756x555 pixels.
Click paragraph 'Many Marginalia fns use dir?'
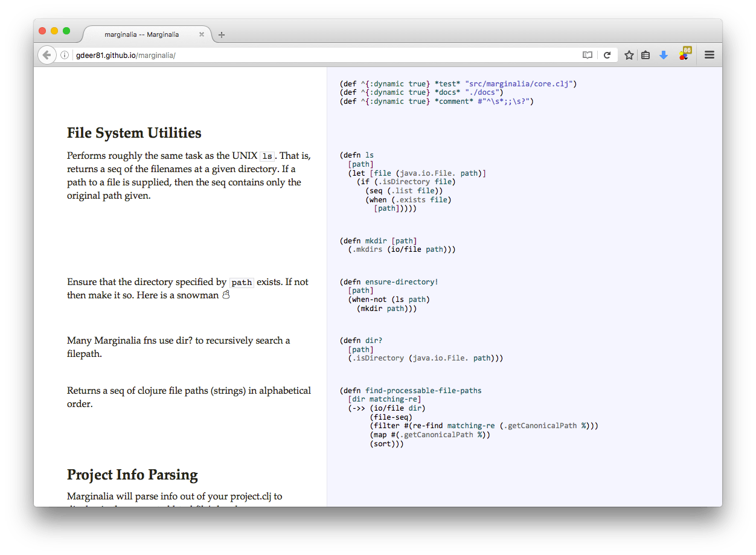tap(179, 347)
